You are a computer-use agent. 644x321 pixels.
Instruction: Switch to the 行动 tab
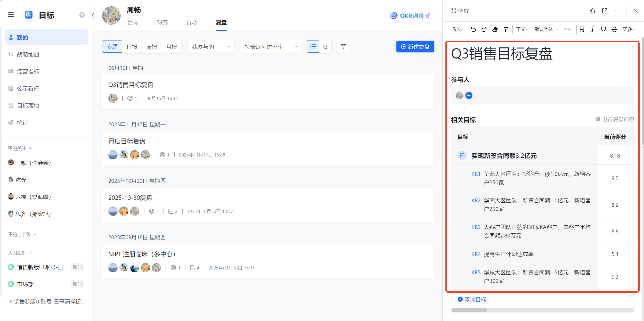192,22
